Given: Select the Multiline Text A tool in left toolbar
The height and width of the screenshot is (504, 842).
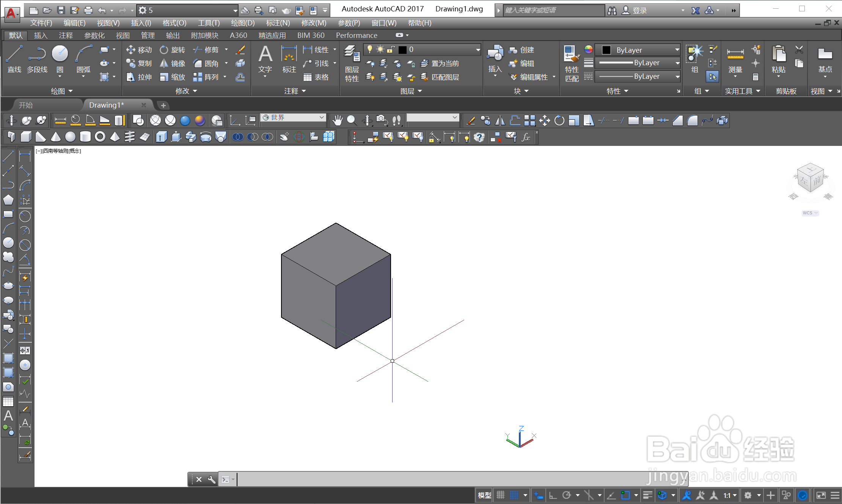Looking at the screenshot, I should point(8,416).
